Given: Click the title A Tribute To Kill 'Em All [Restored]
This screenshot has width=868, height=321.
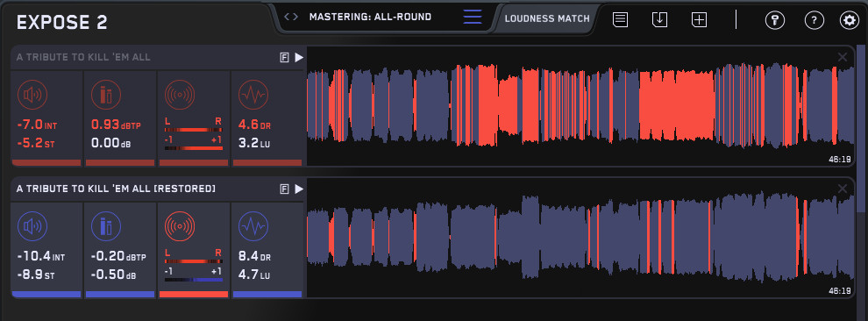Looking at the screenshot, I should pos(116,189).
